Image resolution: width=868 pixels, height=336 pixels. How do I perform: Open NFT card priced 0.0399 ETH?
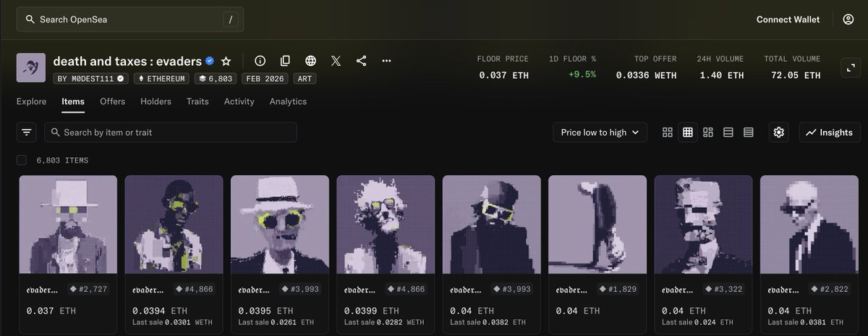click(386, 254)
